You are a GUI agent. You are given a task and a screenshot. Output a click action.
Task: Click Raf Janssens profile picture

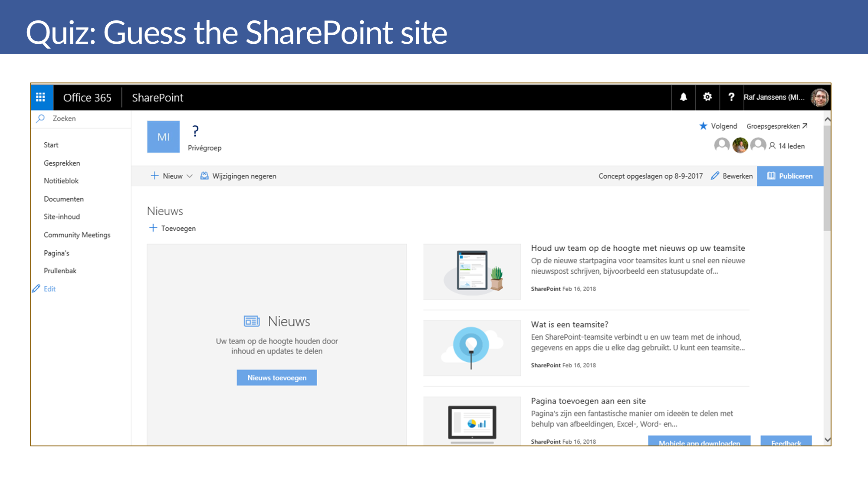[819, 97]
